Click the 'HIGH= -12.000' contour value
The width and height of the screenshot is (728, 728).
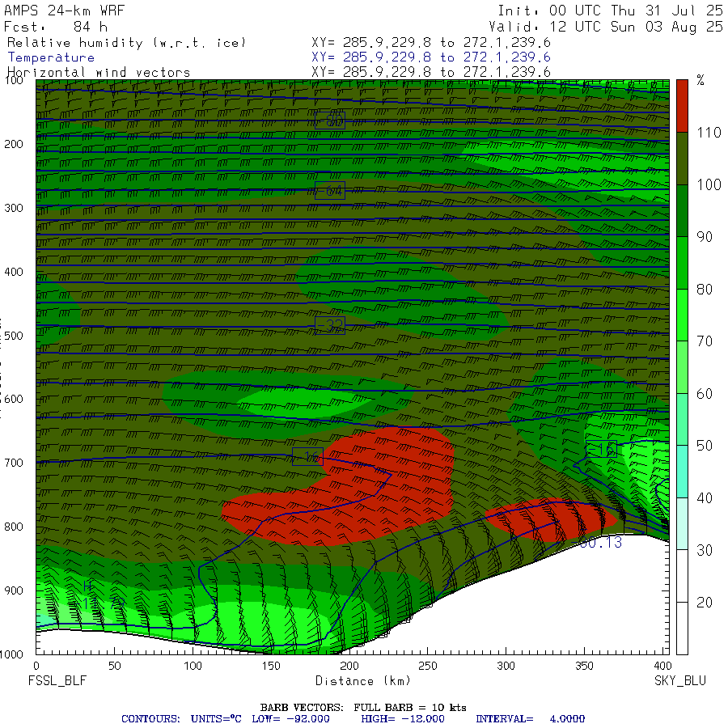click(x=403, y=719)
